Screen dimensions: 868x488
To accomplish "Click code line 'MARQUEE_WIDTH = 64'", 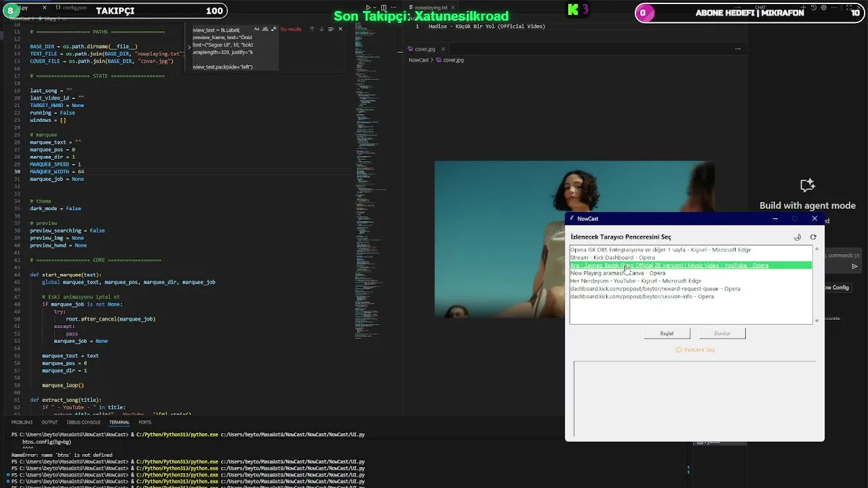I will tap(57, 171).
